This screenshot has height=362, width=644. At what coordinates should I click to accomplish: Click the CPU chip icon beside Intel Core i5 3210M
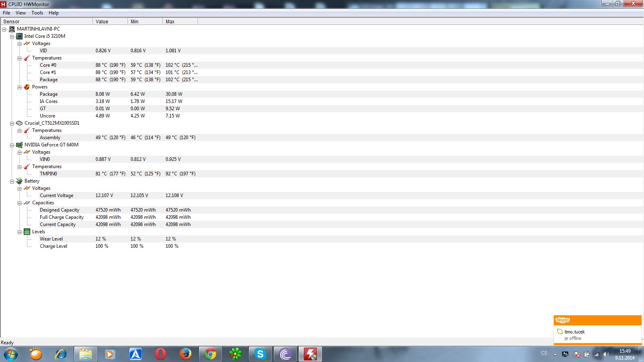(19, 36)
